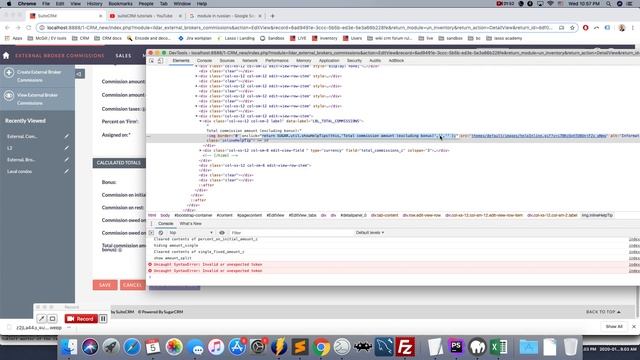Open Excel from the Dock
The image size is (640, 360).
click(498, 347)
